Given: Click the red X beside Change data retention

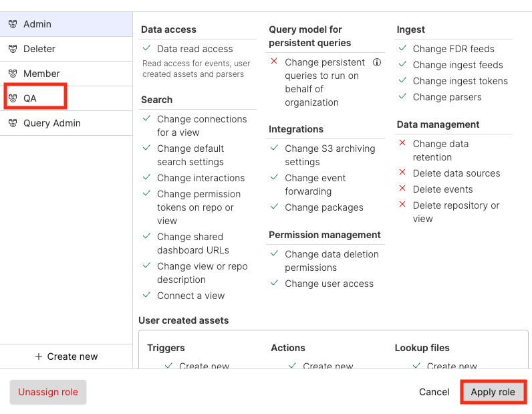Looking at the screenshot, I should coord(402,143).
